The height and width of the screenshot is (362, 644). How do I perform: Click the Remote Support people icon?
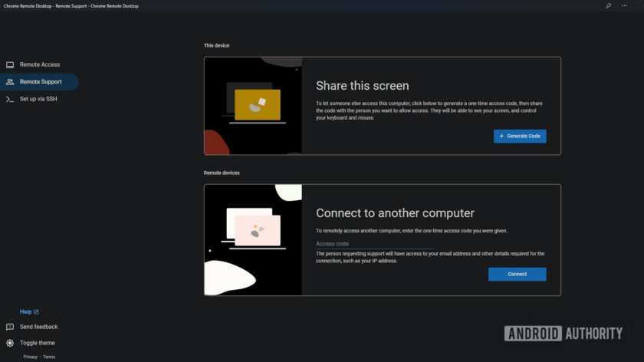pos(10,82)
